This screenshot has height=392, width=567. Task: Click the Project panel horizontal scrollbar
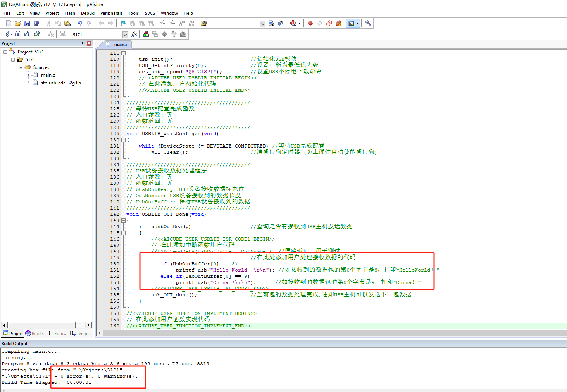[41, 325]
